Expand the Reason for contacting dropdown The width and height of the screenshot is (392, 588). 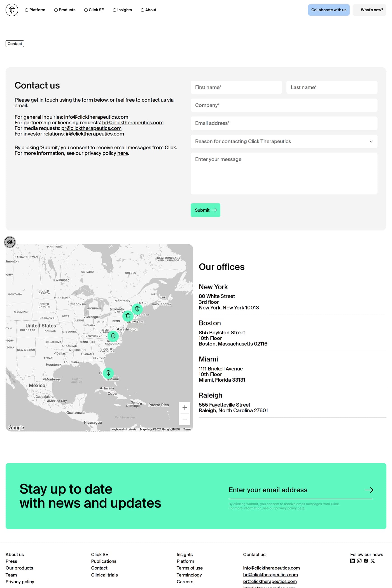[284, 141]
